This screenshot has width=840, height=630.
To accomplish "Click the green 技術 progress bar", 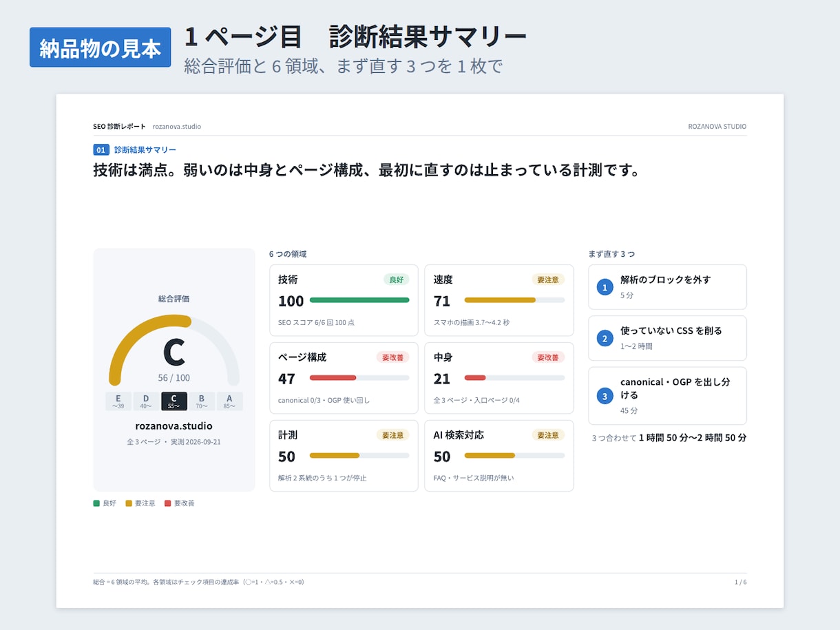I will point(359,300).
